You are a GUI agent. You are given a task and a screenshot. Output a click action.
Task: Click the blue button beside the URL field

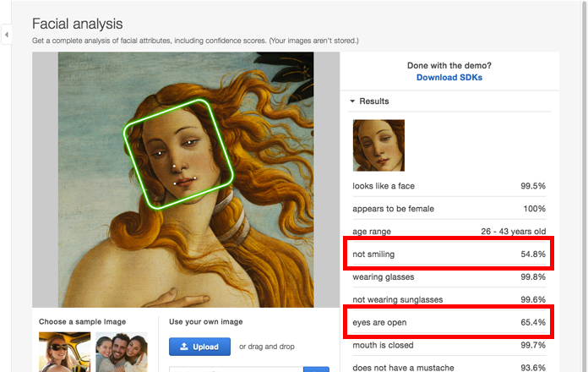click(316, 369)
